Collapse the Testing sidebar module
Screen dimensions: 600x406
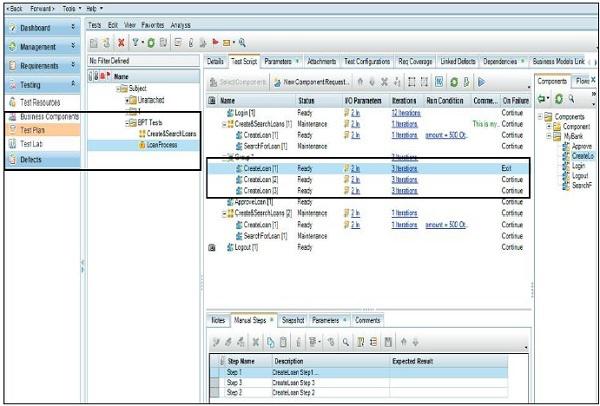[x=73, y=84]
